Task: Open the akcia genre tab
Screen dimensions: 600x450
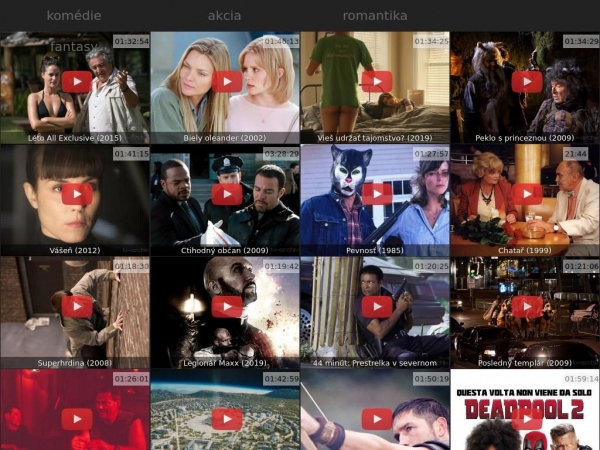Action: (224, 16)
